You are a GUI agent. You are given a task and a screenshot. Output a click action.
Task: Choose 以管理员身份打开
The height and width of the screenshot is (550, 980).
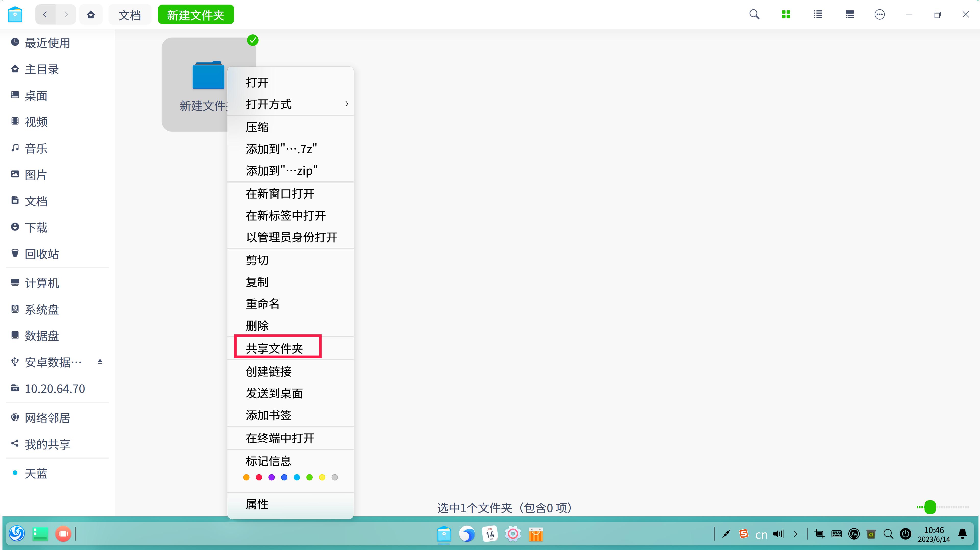tap(290, 237)
